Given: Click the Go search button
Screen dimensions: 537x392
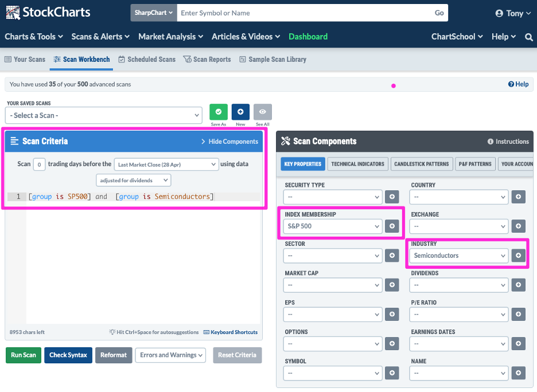Looking at the screenshot, I should pos(439,13).
